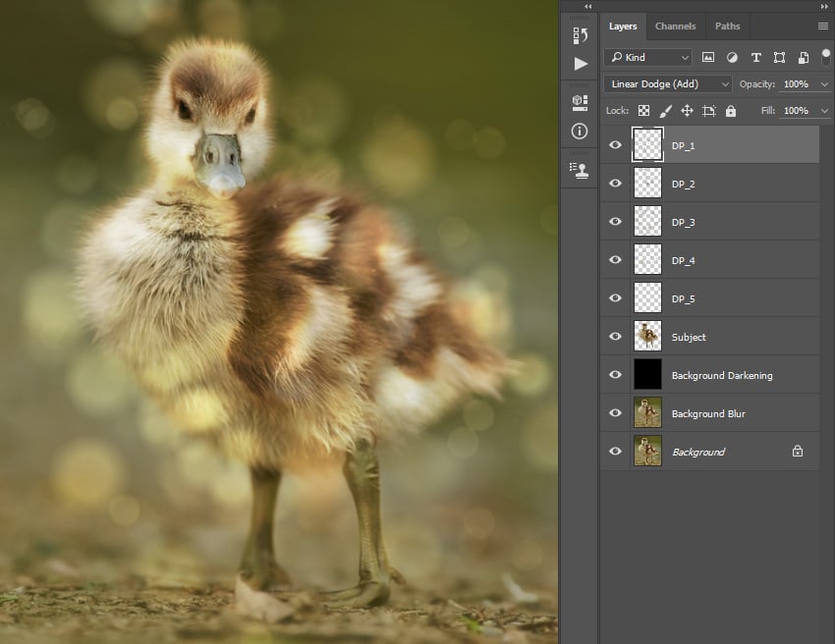Enable Lock transparent pixels on DP_1

coord(644,111)
